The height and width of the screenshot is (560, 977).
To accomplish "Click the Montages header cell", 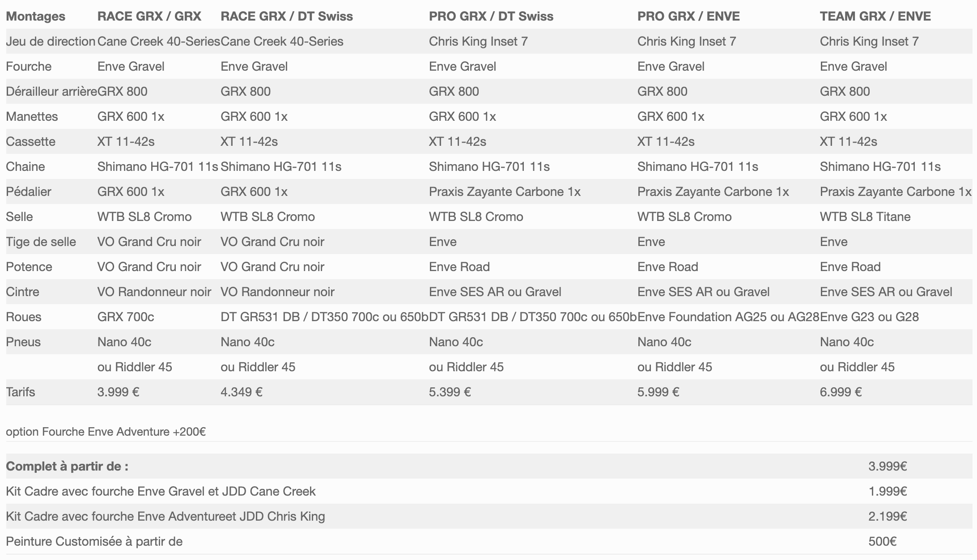I will coord(35,17).
